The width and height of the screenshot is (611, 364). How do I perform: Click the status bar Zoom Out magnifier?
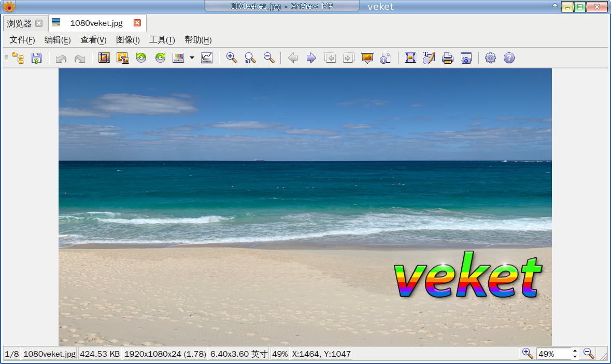[x=589, y=354]
